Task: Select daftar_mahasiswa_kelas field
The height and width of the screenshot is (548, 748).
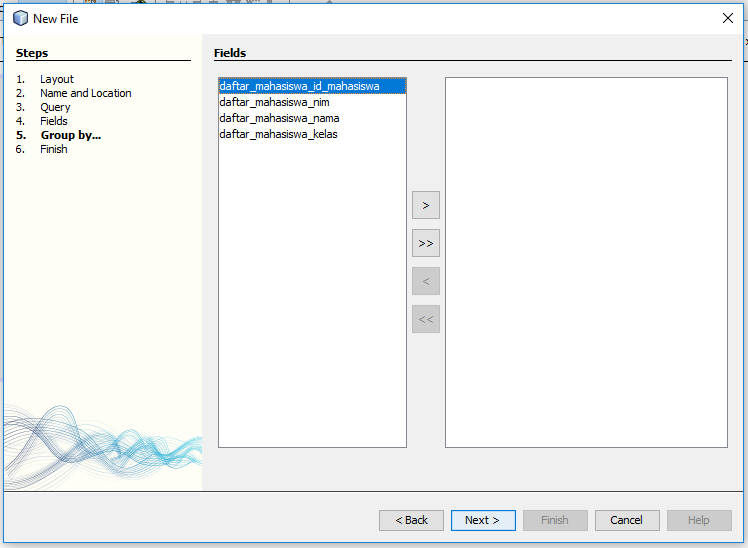Action: [x=312, y=134]
